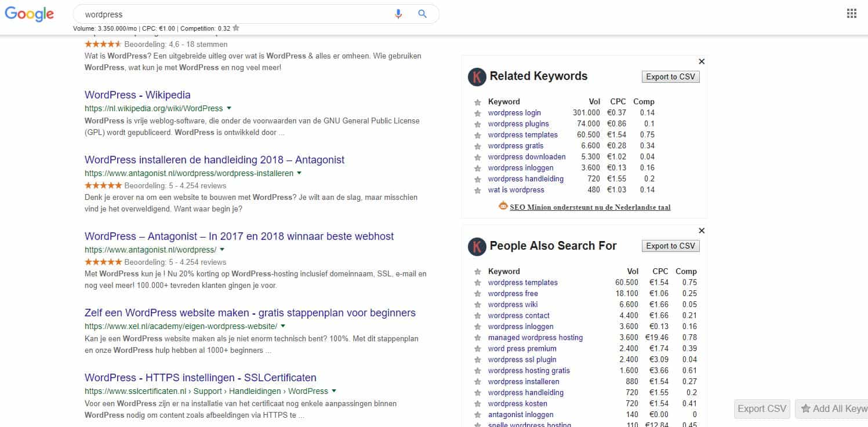Image resolution: width=868 pixels, height=427 pixels.
Task: Star 'wordpress gratis' keyword
Action: tap(477, 146)
